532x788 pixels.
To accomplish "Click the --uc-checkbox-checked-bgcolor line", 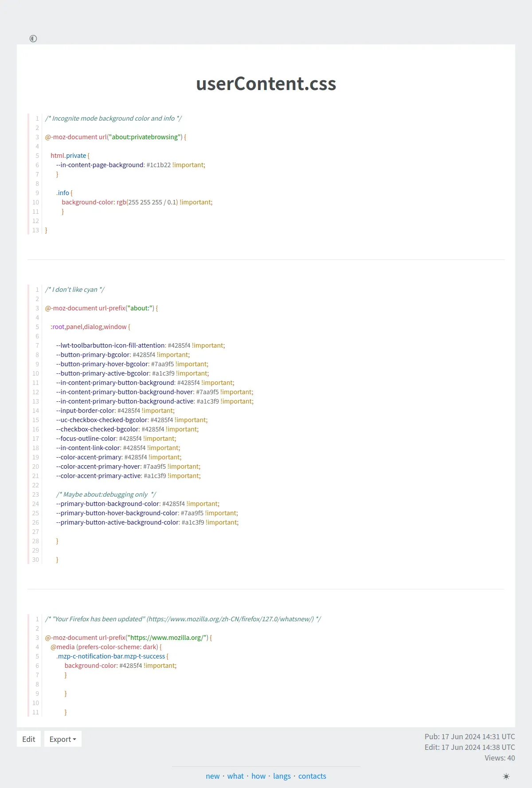I will [132, 420].
